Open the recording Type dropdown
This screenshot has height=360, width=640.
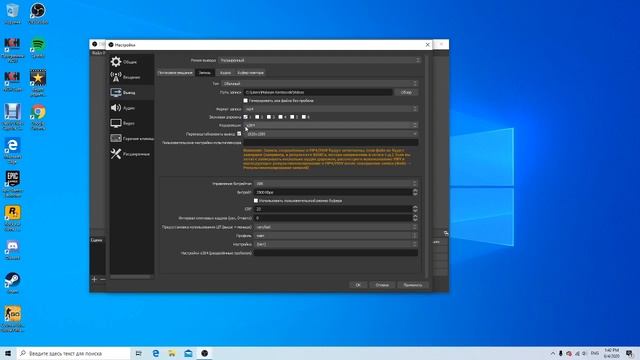320,84
